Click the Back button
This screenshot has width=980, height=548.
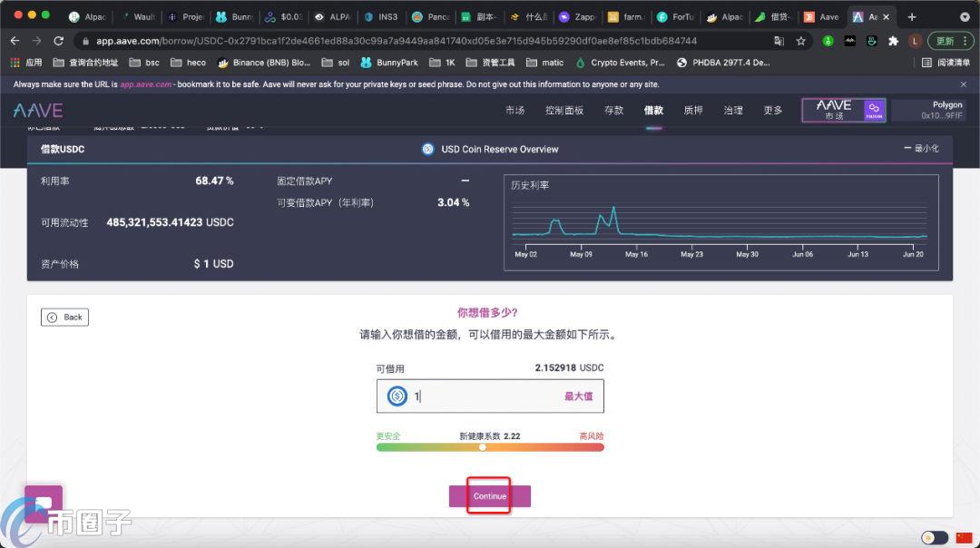click(65, 318)
